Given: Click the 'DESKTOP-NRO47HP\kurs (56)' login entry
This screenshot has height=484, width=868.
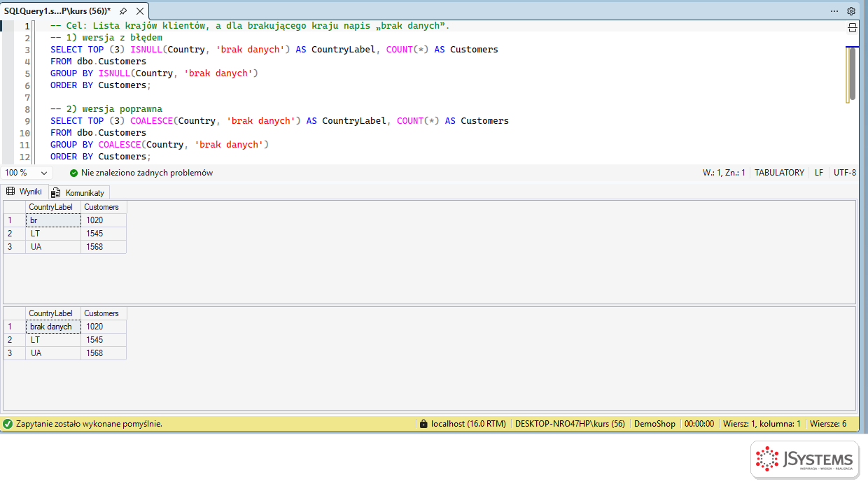Looking at the screenshot, I should 570,424.
